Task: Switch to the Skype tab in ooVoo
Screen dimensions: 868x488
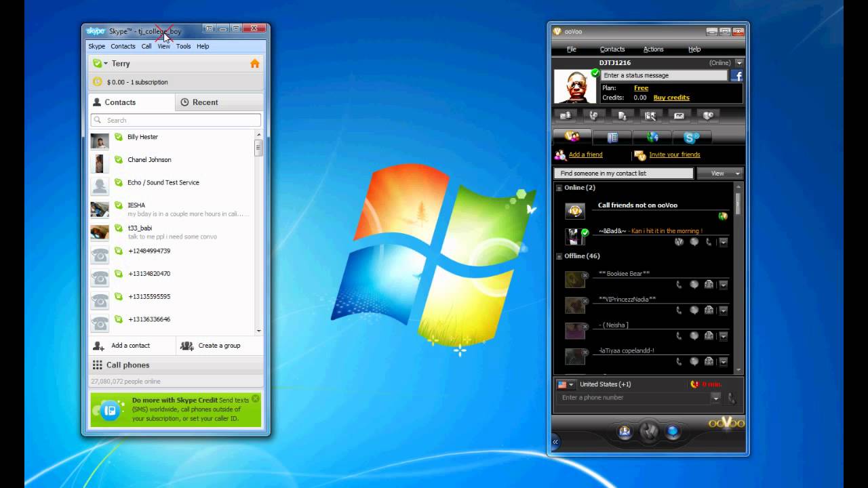Action: (692, 138)
